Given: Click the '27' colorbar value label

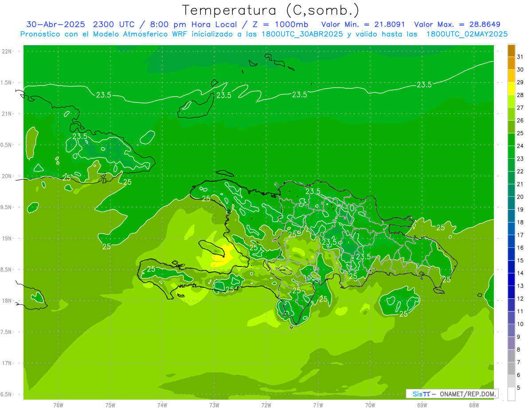Looking at the screenshot, I should pyautogui.click(x=520, y=108).
